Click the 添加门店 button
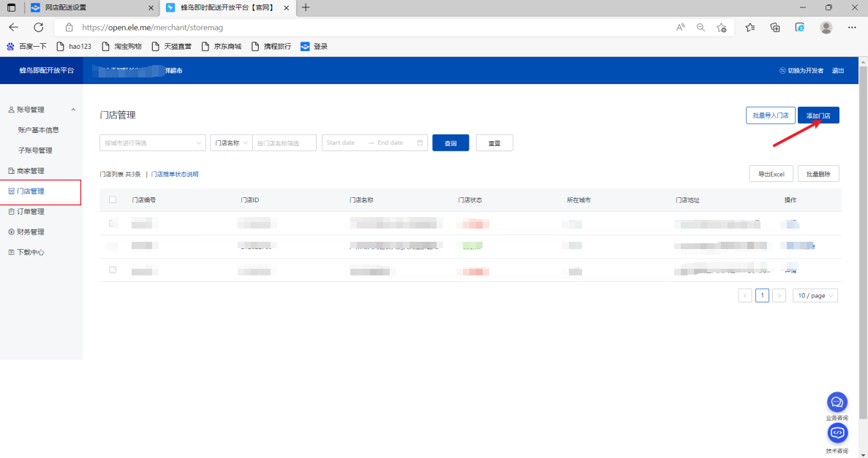 click(818, 115)
